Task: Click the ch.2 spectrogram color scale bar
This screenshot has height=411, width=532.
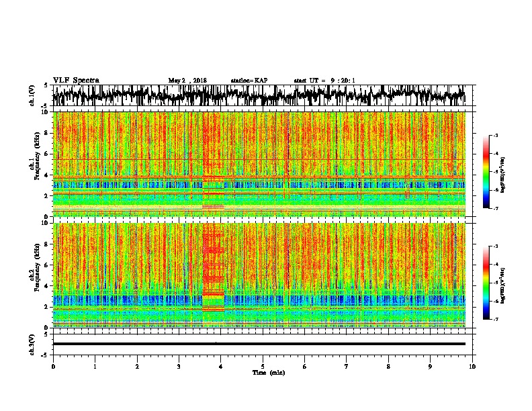Action: (x=486, y=283)
